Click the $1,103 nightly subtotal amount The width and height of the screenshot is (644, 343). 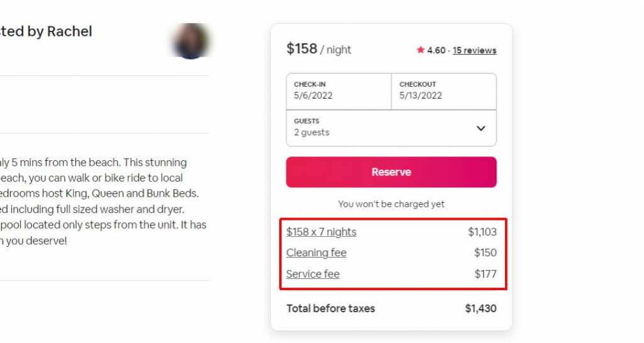tap(482, 232)
